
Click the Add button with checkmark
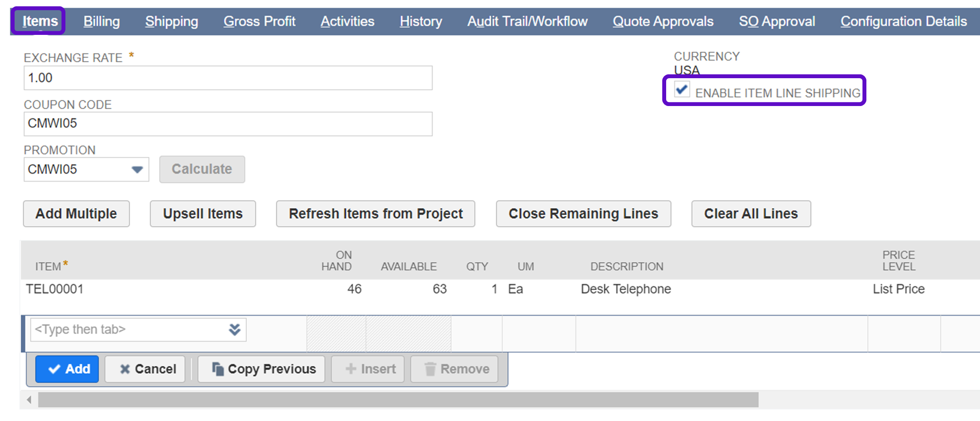[x=67, y=369]
